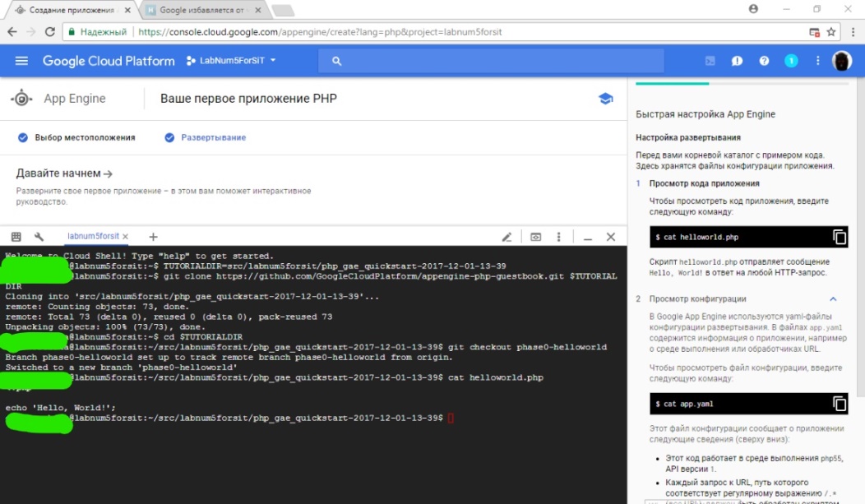Switch to labnum5forsit shell tab

point(93,236)
